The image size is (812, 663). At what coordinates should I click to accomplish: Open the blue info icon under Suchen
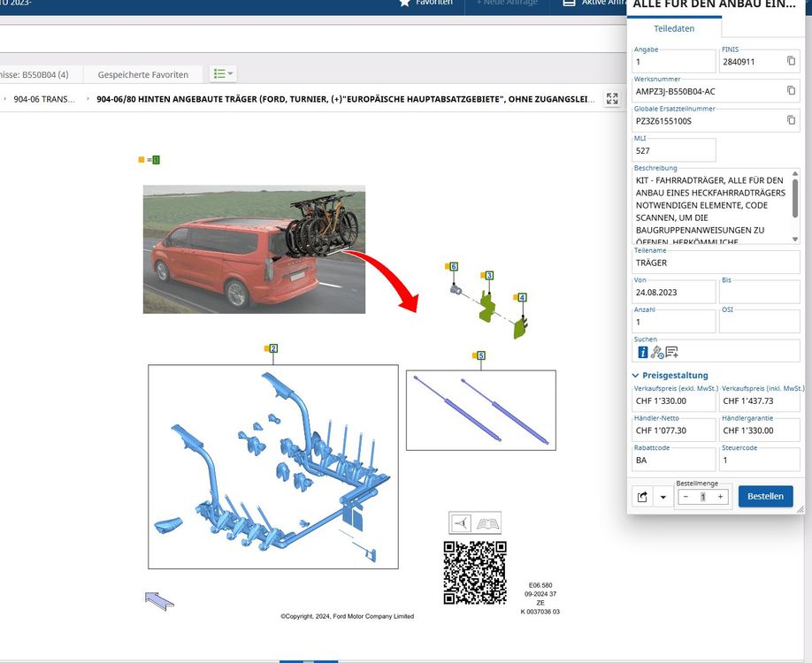[643, 352]
